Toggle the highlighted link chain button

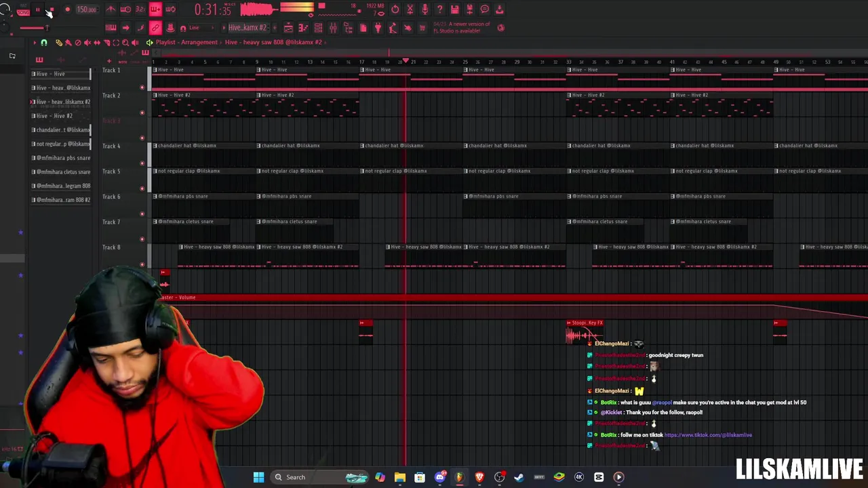coord(155,28)
